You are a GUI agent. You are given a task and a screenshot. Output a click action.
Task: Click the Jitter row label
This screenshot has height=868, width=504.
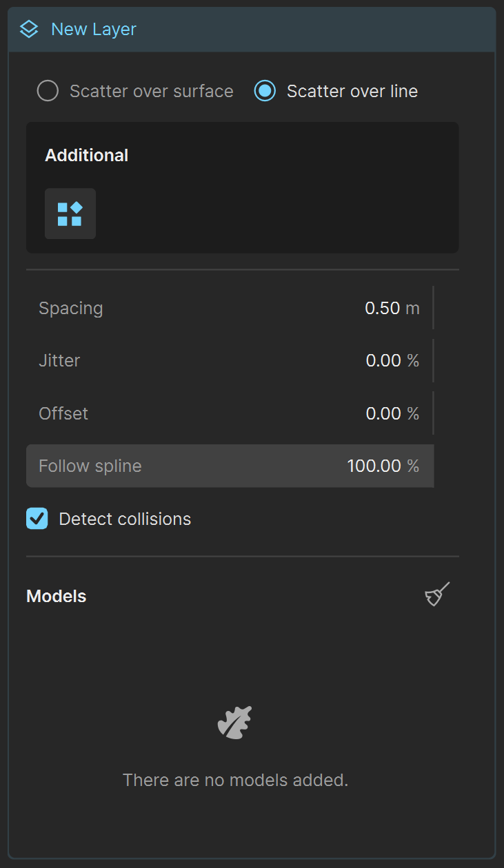59,360
